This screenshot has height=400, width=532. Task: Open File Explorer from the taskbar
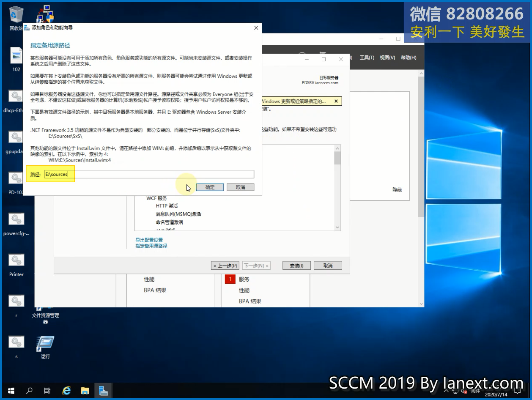[x=85, y=391]
